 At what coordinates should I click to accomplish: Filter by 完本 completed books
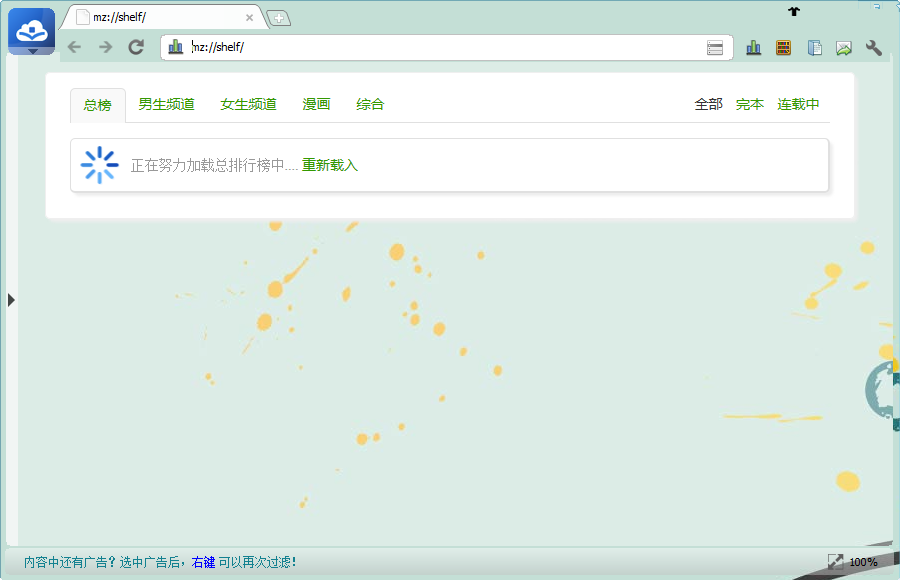pos(749,104)
